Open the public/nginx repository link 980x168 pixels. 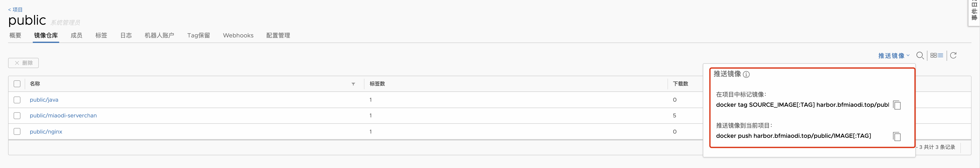46,131
